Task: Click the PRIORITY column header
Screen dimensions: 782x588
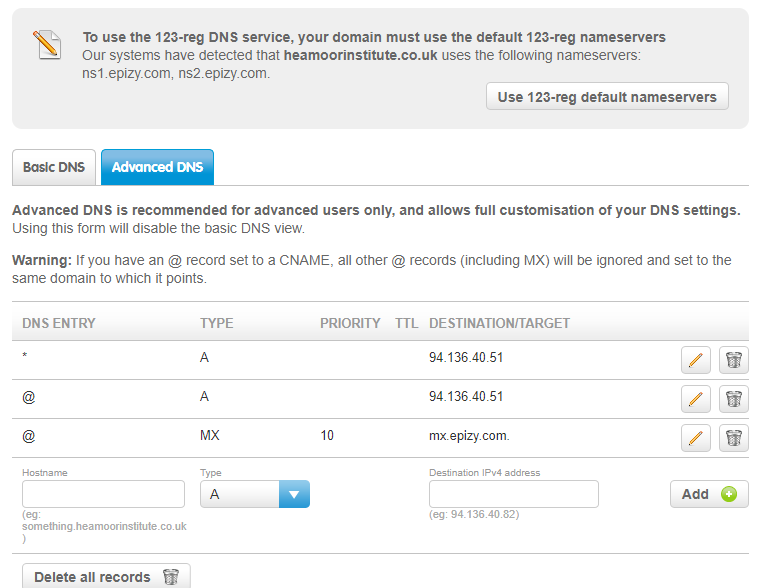Action: [350, 323]
